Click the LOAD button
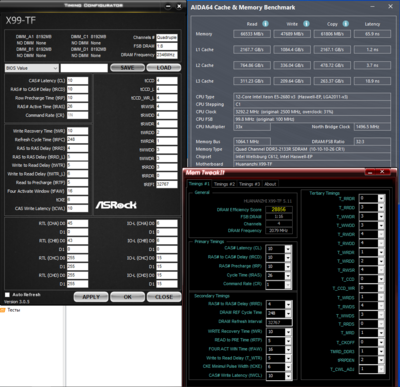Viewport: 400px width, 387px height. (164, 68)
